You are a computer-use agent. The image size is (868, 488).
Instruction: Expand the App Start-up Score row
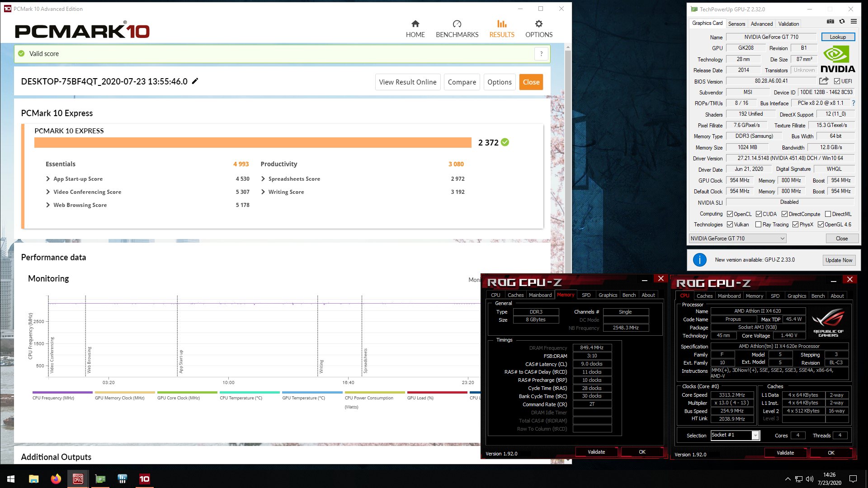48,179
